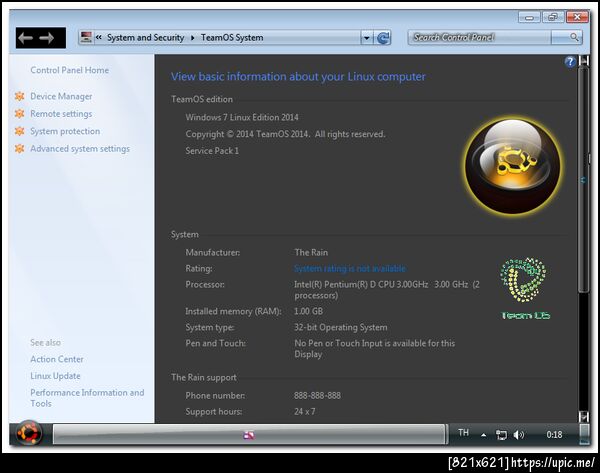Image resolution: width=600 pixels, height=473 pixels.
Task: Click the shield icon beside Advanced system settings
Action: click(20, 148)
